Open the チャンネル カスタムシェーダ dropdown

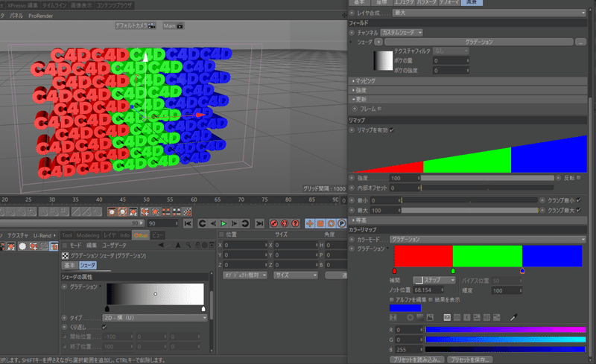tap(402, 33)
